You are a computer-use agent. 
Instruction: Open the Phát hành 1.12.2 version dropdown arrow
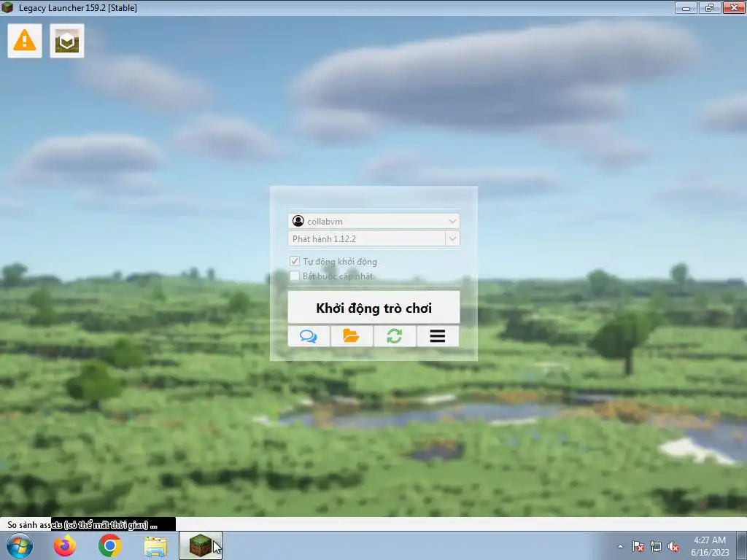(x=452, y=238)
